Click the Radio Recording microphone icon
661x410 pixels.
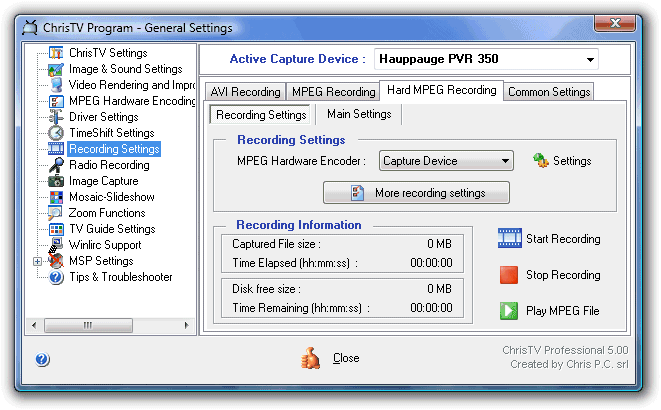[x=56, y=165]
